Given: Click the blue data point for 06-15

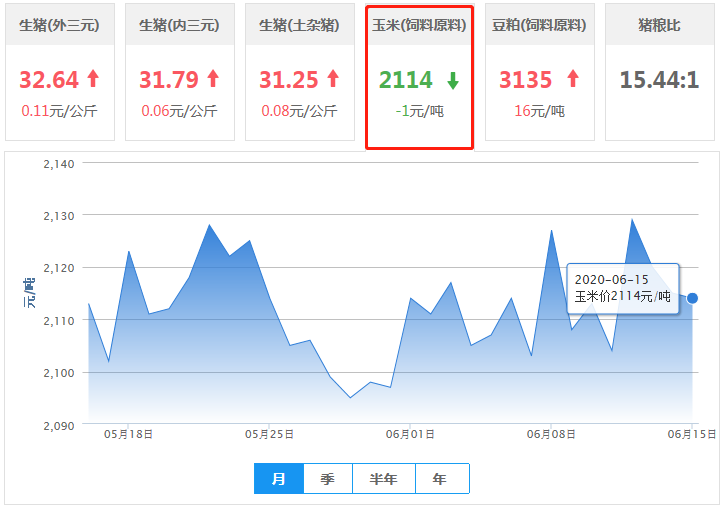Looking at the screenshot, I should [x=692, y=298].
